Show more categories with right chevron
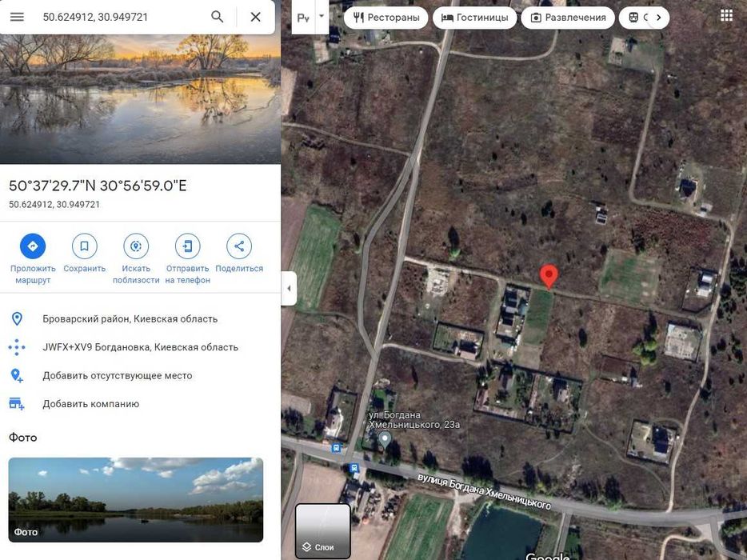Viewport: 747px width, 560px height. point(658,18)
